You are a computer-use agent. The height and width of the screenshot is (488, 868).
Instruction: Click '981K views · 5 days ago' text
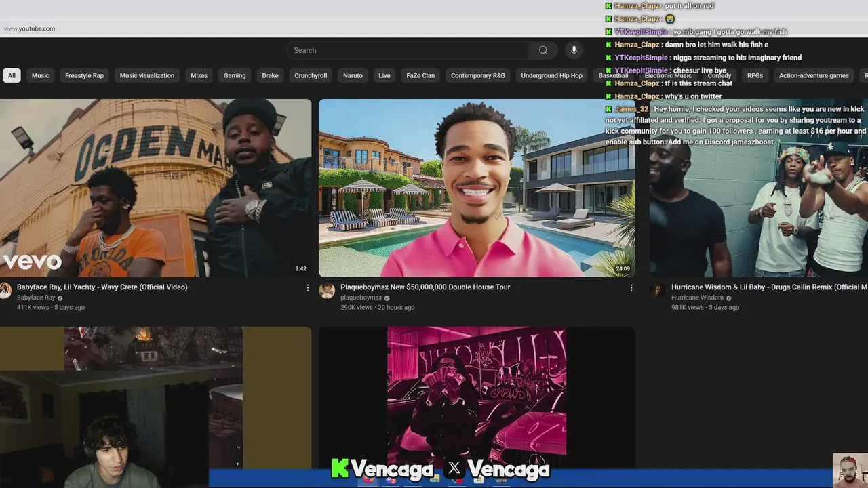(x=705, y=308)
